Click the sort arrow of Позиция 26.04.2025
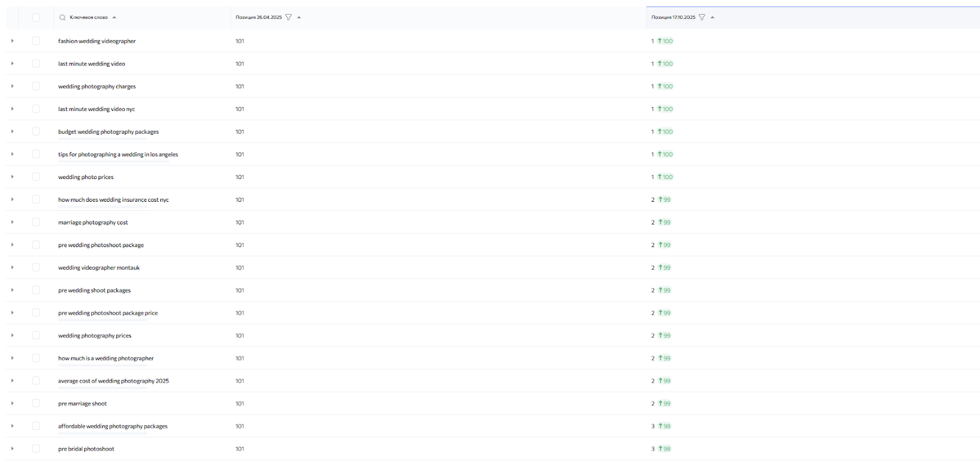The height and width of the screenshot is (466, 980). pos(299,18)
